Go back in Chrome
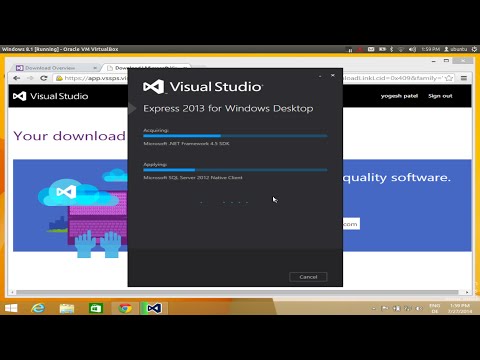Viewport: 480px width, 360px height. click(17, 78)
